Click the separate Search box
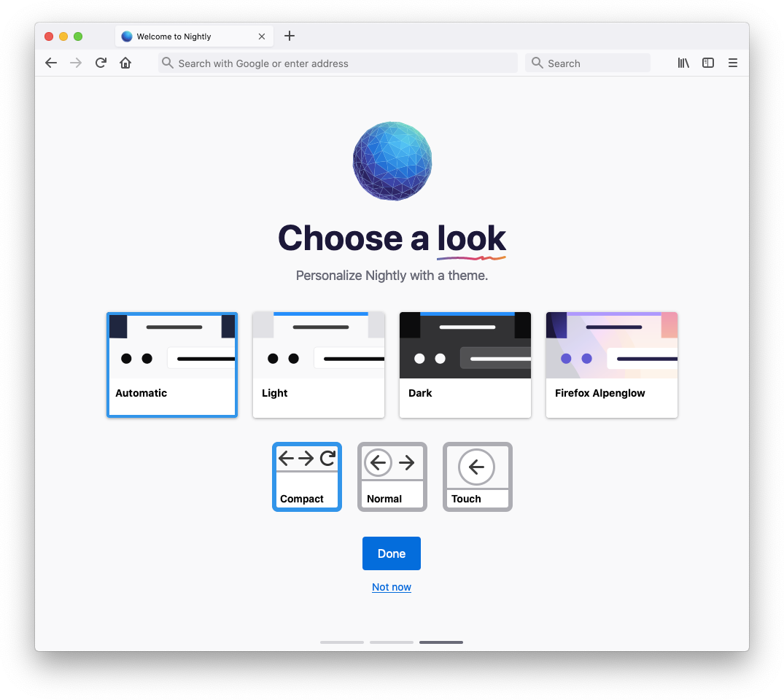The height and width of the screenshot is (700, 784). [x=588, y=63]
